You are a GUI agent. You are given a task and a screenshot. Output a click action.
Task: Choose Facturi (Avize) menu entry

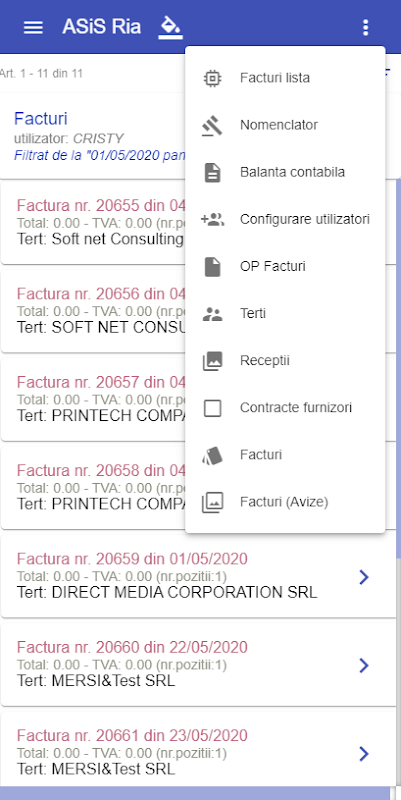pos(285,503)
